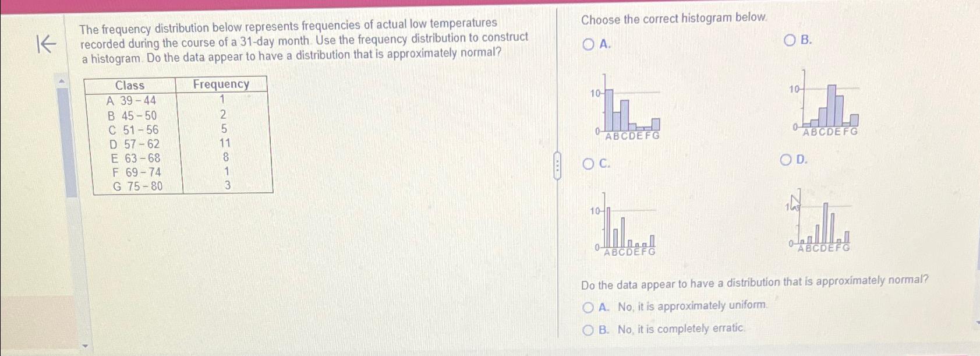The height and width of the screenshot is (356, 980).
Task: Select radio button A for the histogram choice
Action: tap(587, 43)
